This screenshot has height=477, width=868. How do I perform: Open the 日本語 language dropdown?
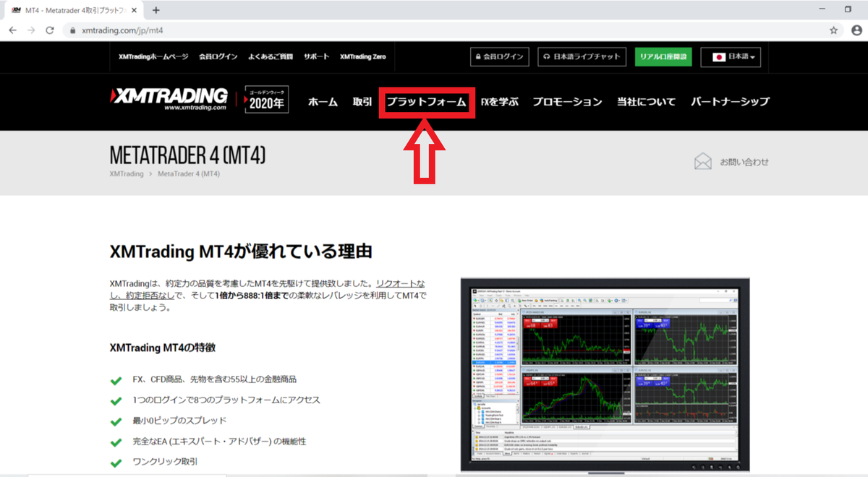[x=731, y=57]
